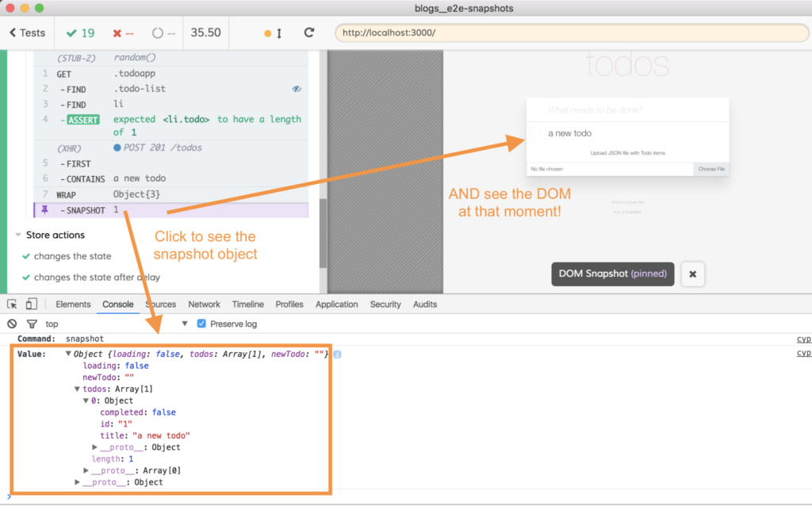
Task: Collapse the todos Array in console output
Action: [77, 389]
